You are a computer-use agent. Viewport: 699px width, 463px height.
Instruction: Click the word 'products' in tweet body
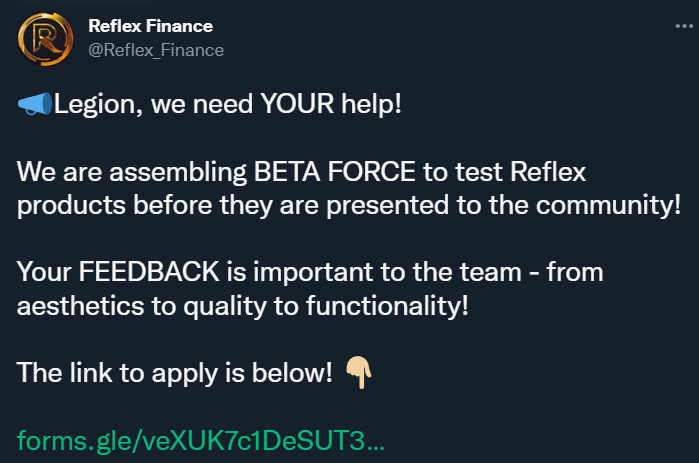71,205
